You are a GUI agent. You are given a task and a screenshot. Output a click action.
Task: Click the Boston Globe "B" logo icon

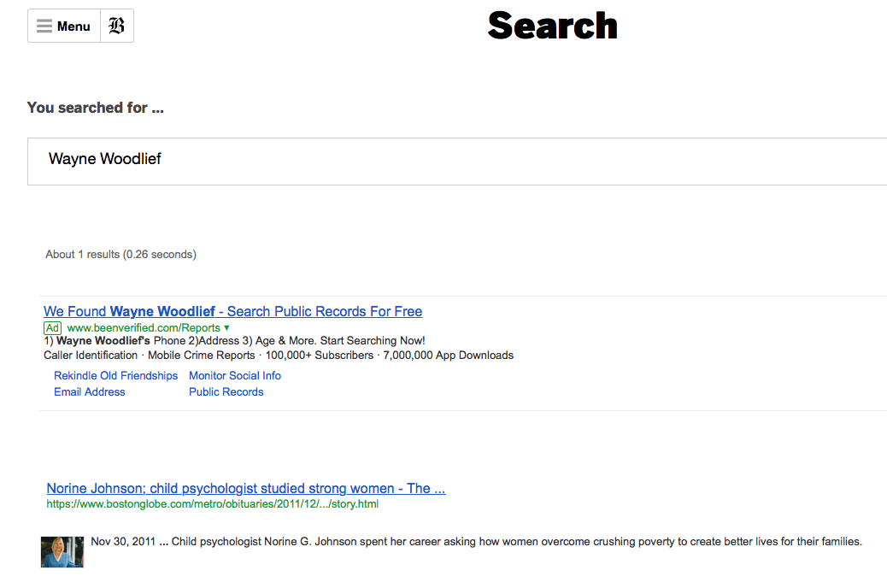(117, 26)
